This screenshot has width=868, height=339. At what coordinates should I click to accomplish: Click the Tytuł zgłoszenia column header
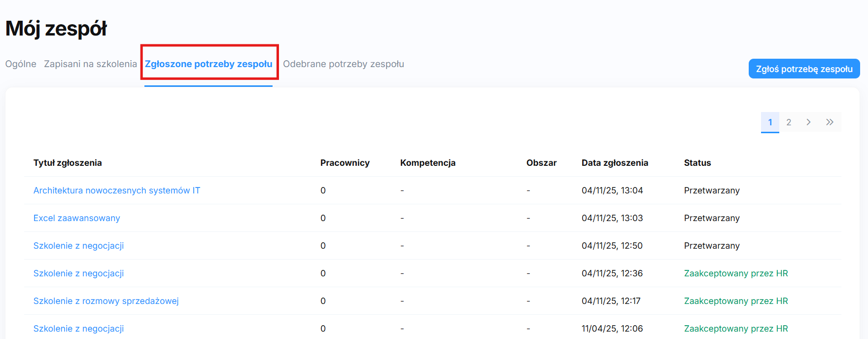click(68, 163)
